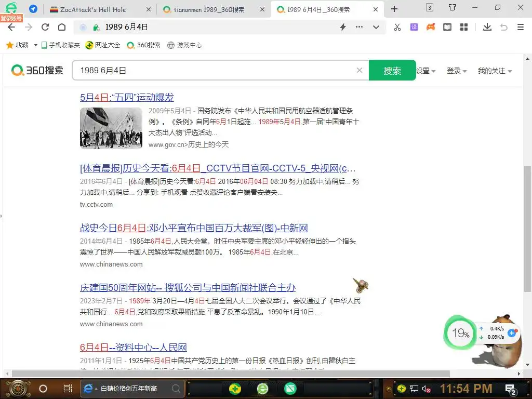532x399 pixels.
Task: Expand the address bar history dropdown
Action: pyautogui.click(x=376, y=27)
